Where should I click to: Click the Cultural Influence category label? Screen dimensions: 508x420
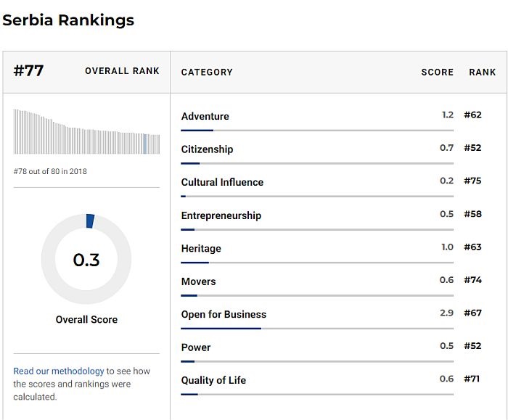pyautogui.click(x=222, y=182)
